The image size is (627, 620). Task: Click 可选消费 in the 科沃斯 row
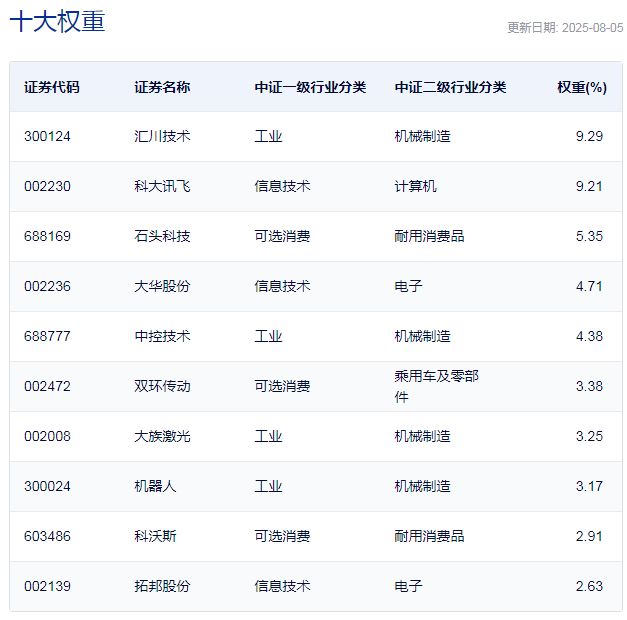(x=282, y=536)
